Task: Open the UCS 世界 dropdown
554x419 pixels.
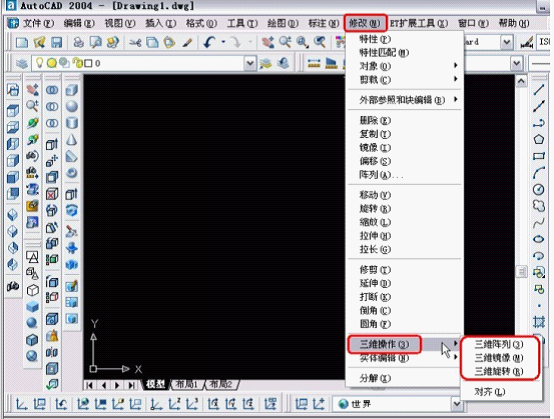Action: point(456,404)
